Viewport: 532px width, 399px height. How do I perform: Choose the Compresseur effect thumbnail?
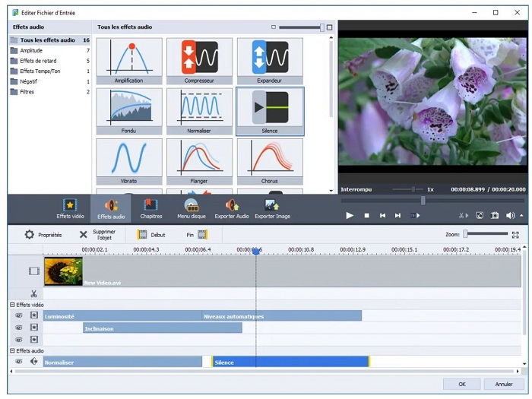point(199,58)
